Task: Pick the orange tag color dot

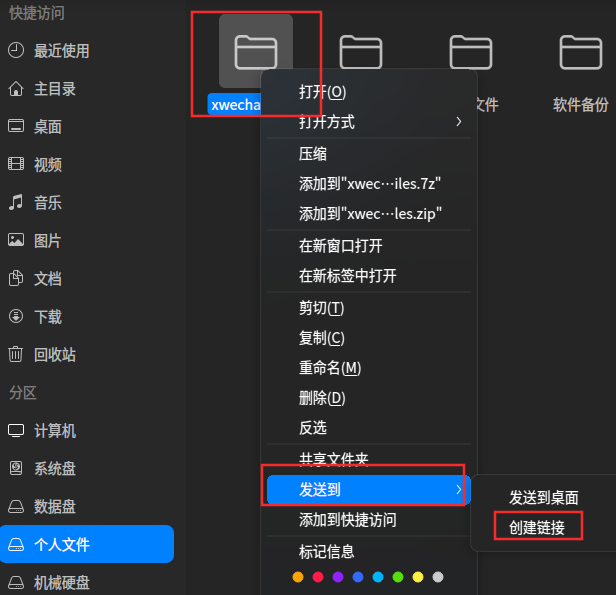Action: coord(298,577)
